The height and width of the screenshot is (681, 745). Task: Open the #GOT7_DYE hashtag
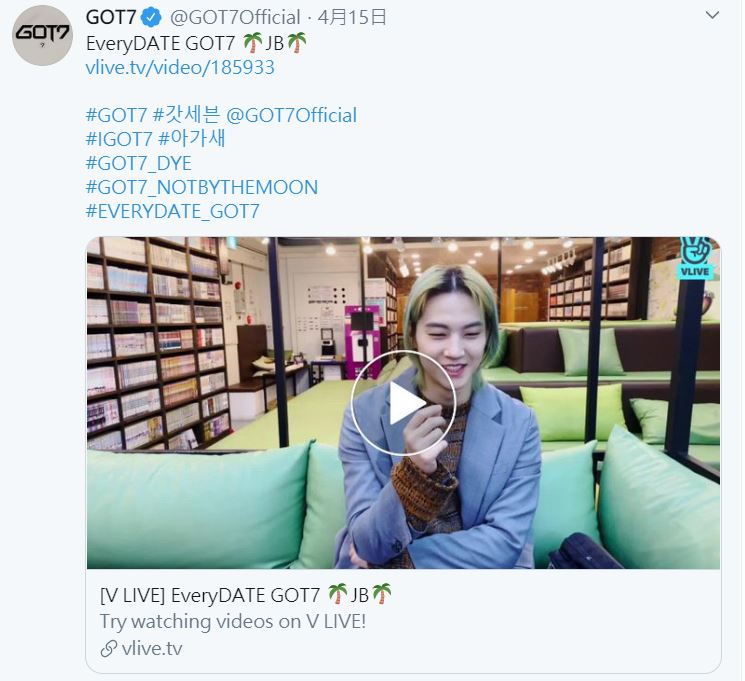(139, 163)
